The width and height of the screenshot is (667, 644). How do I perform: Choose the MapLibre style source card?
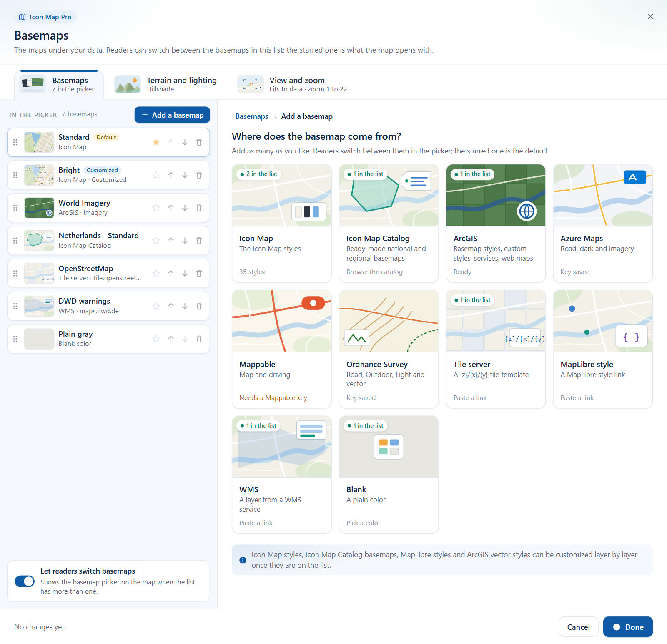[603, 349]
